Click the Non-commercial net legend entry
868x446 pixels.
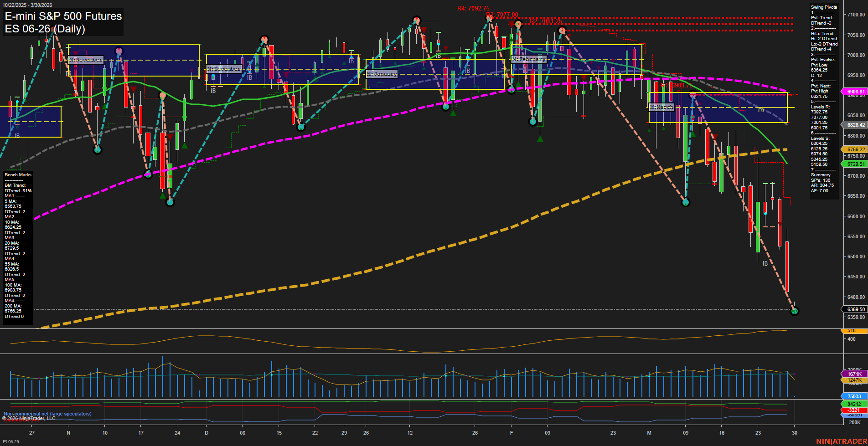[x=47, y=414]
